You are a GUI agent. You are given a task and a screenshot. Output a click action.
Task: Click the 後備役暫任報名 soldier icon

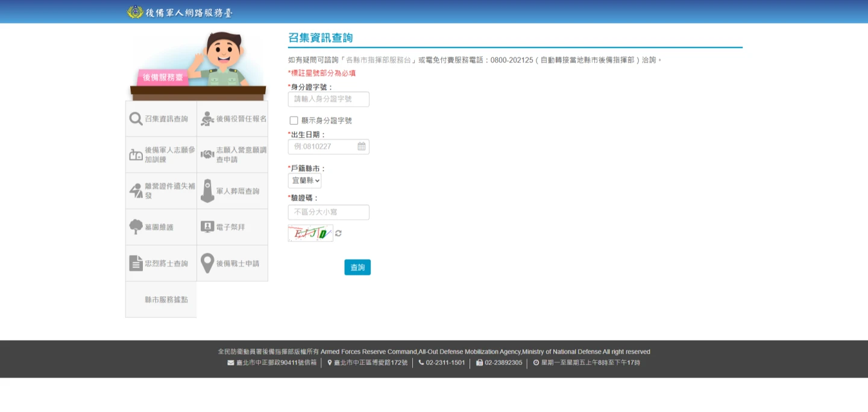click(x=207, y=119)
